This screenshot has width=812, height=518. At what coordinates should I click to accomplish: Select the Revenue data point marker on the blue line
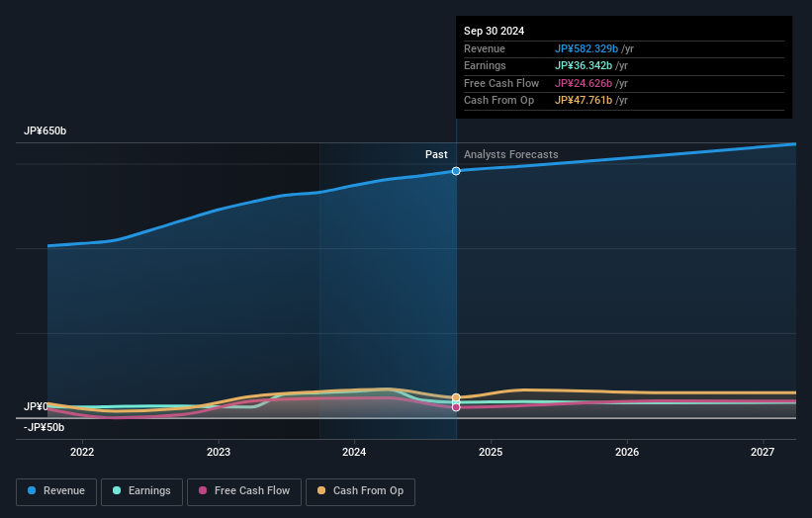coord(456,171)
